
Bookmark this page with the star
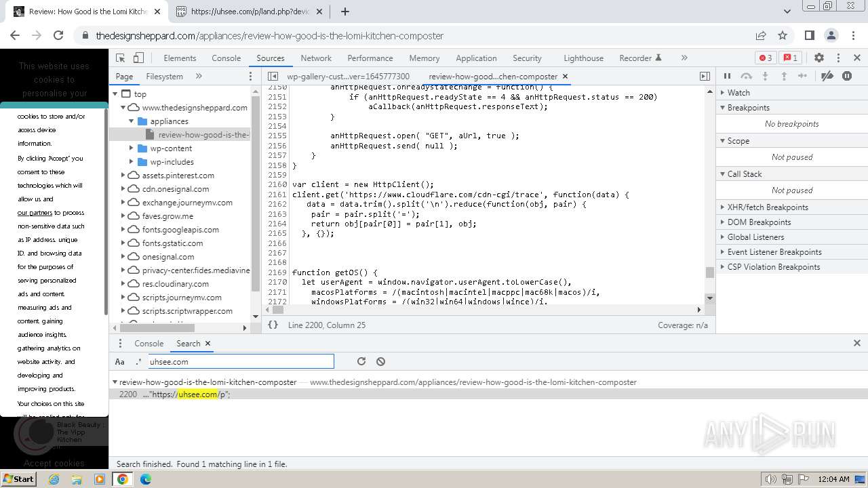(783, 36)
